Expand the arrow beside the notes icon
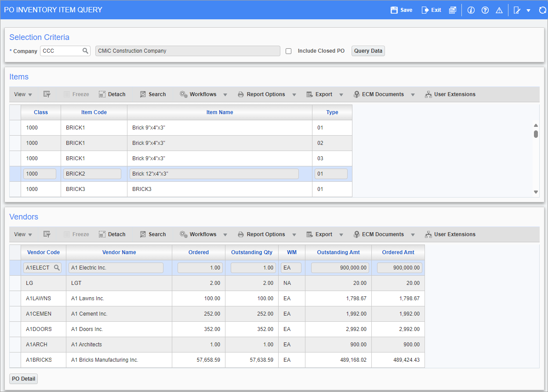Screen dimensions: 548x392 coord(529,11)
